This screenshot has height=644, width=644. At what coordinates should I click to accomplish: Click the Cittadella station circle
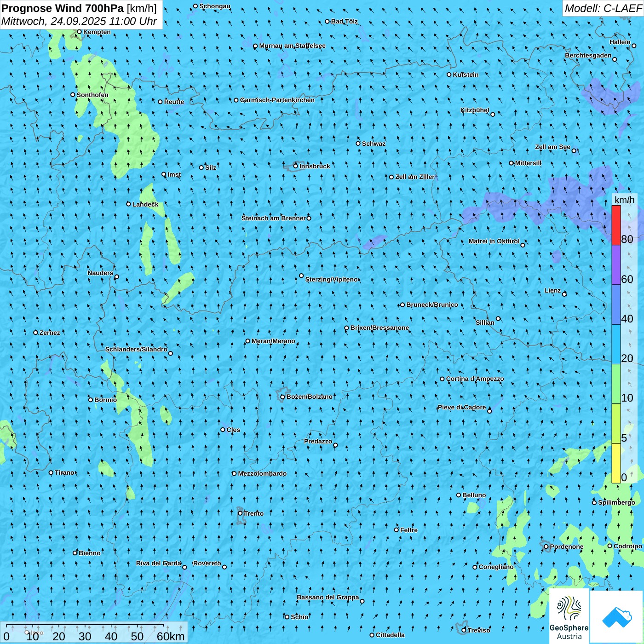coord(372,635)
